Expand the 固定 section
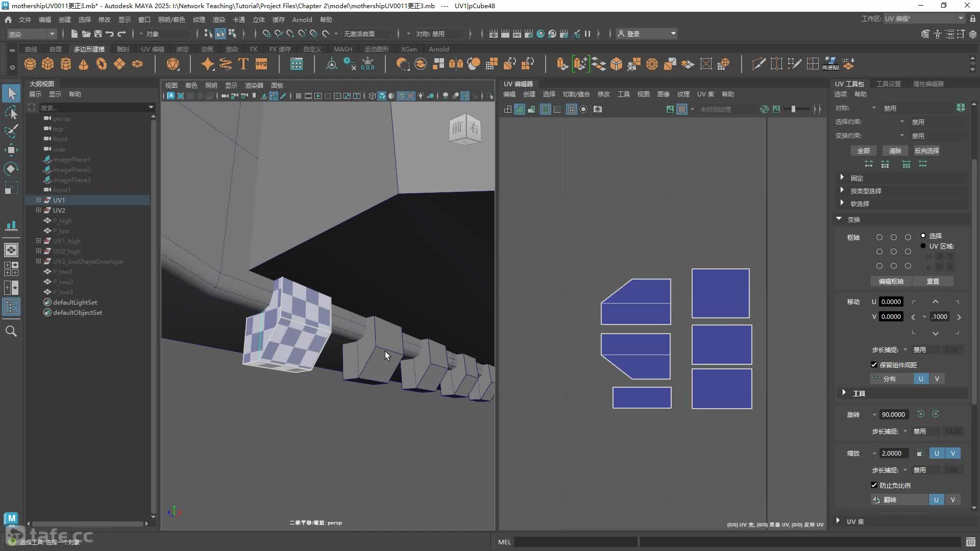The image size is (980, 551). point(842,178)
